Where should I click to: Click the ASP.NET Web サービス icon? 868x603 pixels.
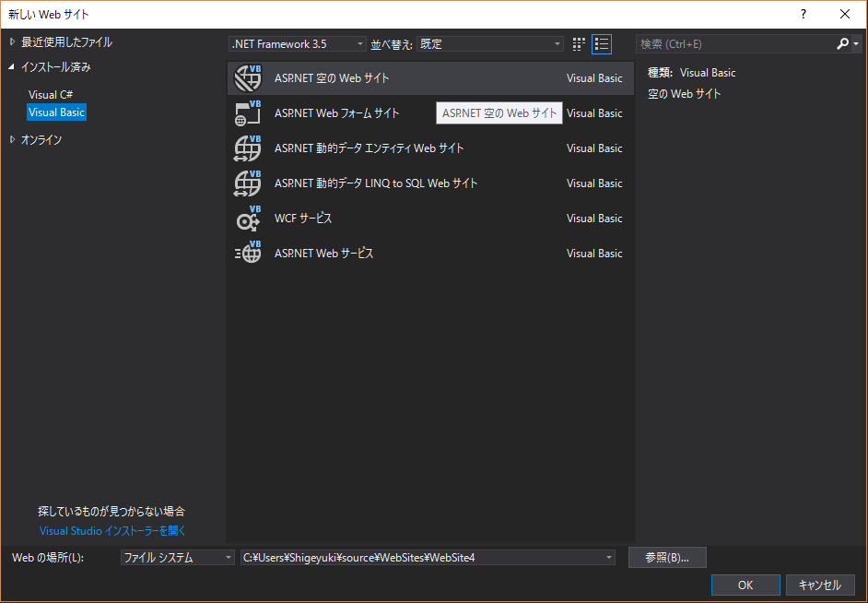pyautogui.click(x=248, y=254)
